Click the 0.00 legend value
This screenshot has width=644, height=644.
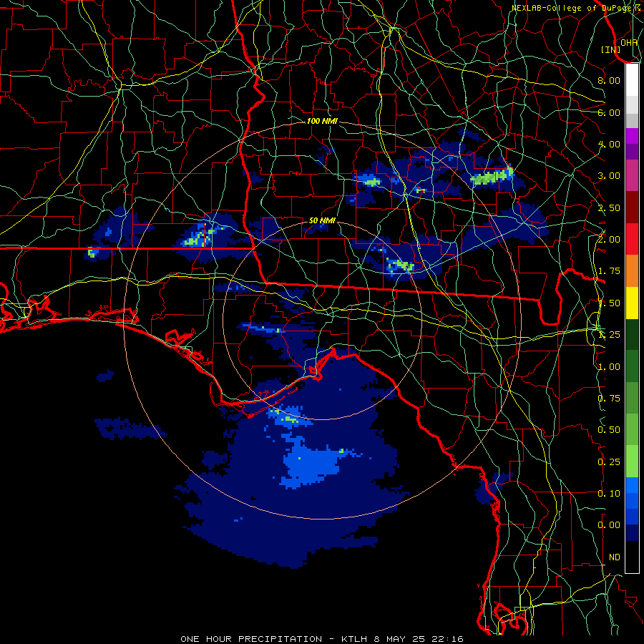pos(609,525)
